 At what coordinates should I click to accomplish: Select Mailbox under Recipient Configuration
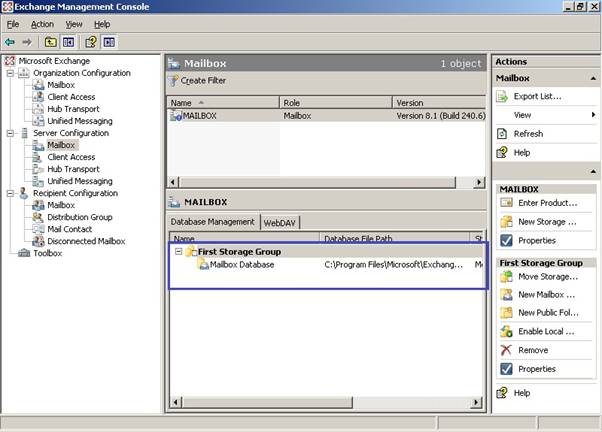click(61, 205)
